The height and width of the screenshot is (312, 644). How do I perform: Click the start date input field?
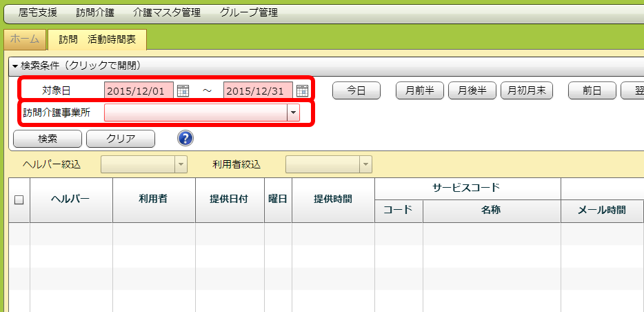coord(139,90)
